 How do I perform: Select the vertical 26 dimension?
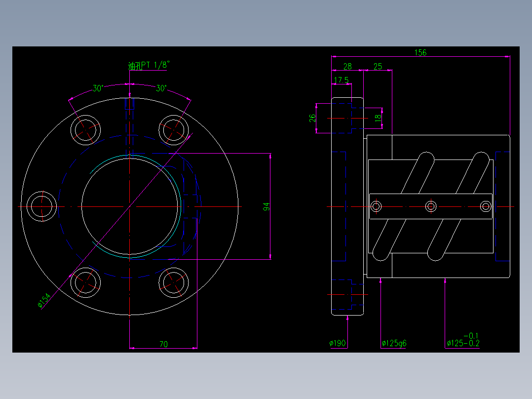(312, 118)
